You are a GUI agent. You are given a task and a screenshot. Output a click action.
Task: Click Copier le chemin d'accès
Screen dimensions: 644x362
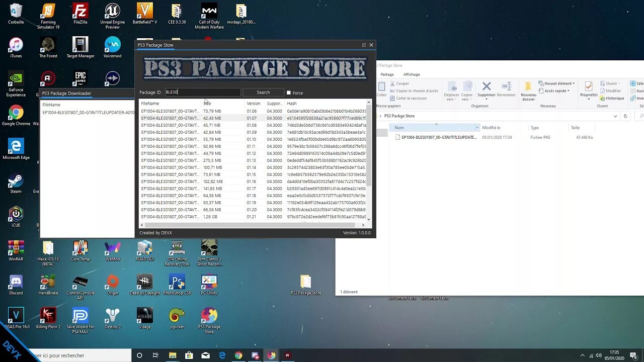(x=414, y=91)
